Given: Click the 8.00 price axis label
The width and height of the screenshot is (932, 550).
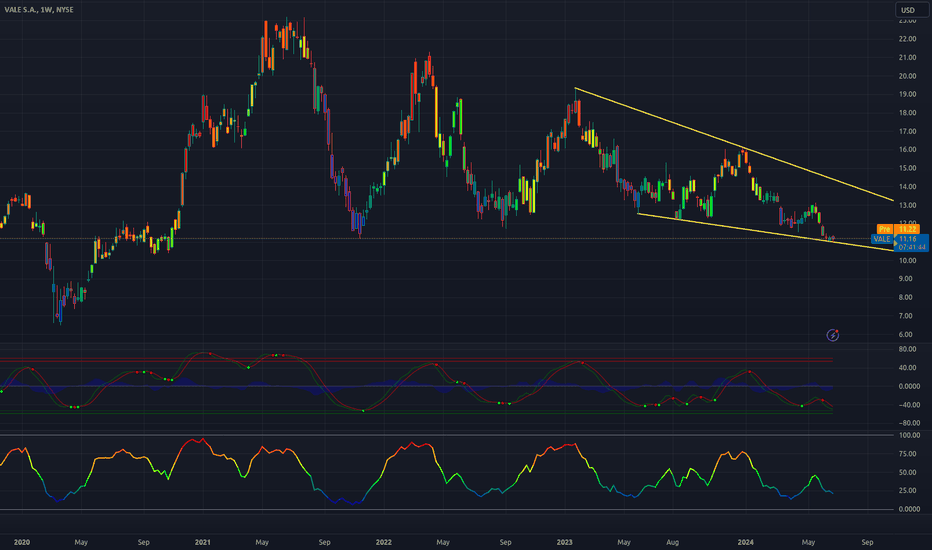Looking at the screenshot, I should click(906, 297).
